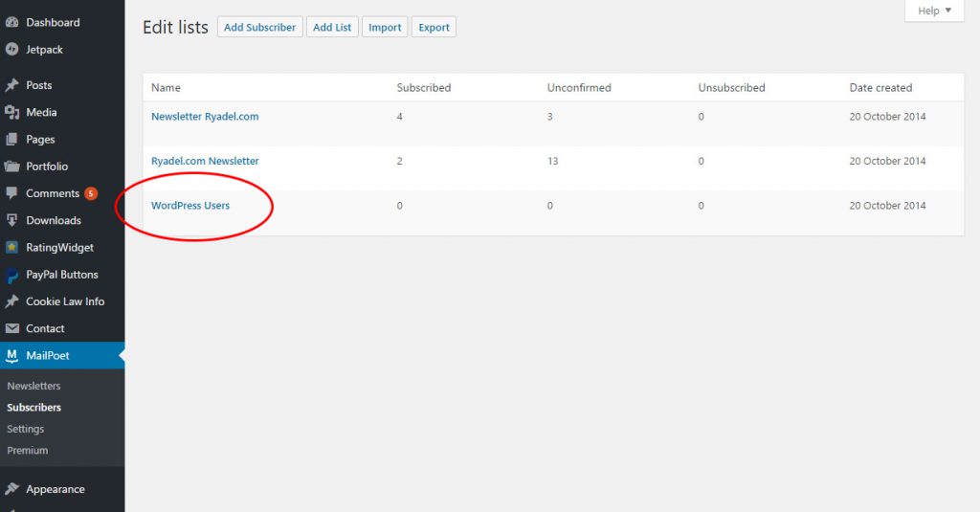
Task: Click the Downloads arrow icon
Action: point(11,220)
